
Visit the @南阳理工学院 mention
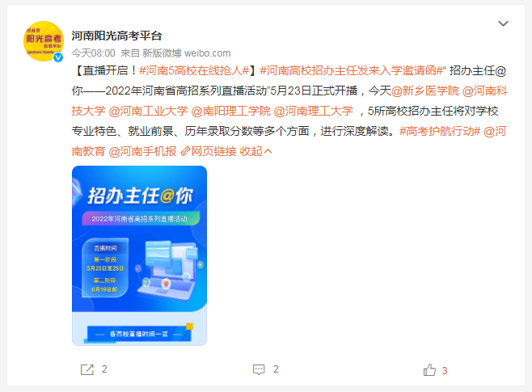[x=230, y=111]
